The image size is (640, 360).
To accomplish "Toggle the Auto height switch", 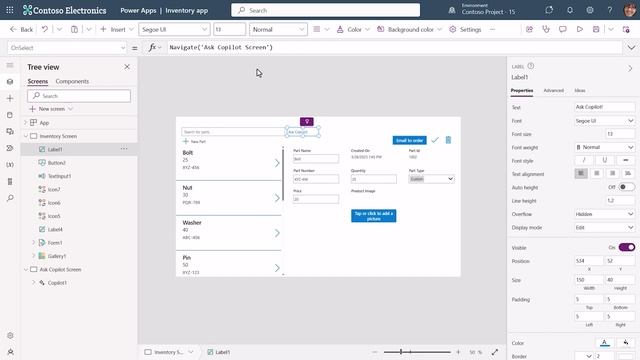I will [x=626, y=187].
